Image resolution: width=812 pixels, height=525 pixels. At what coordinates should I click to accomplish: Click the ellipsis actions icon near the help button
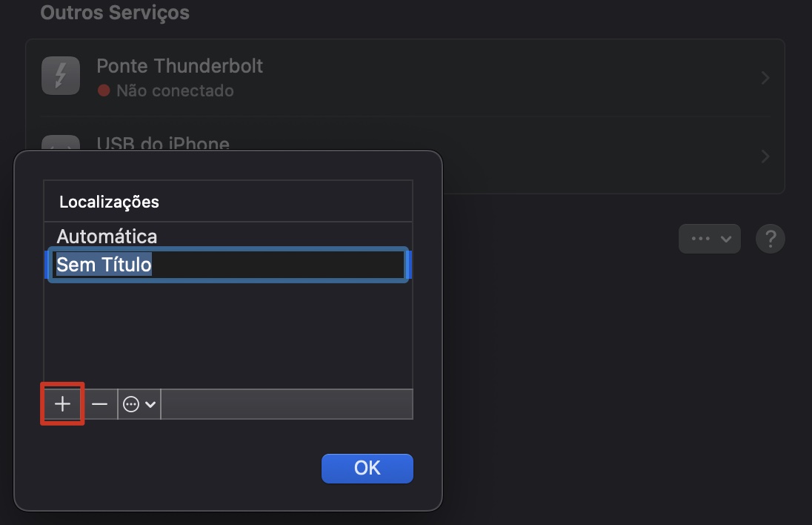click(702, 238)
